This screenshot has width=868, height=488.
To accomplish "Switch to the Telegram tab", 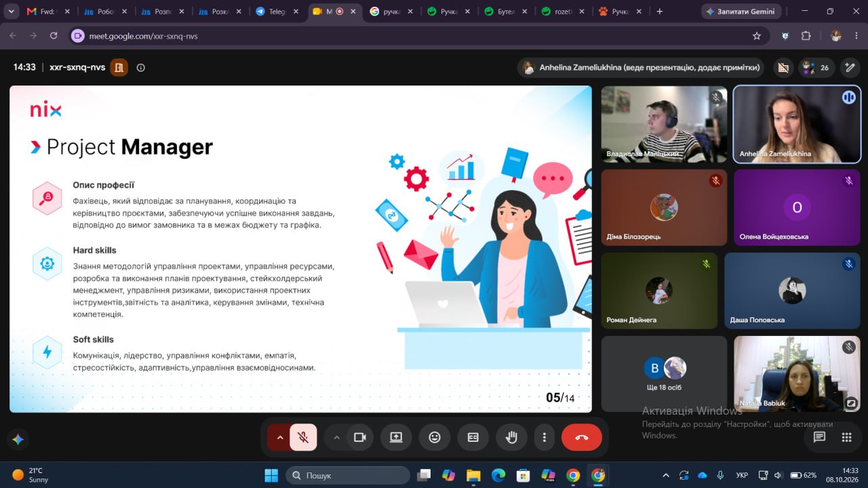I will click(x=277, y=12).
